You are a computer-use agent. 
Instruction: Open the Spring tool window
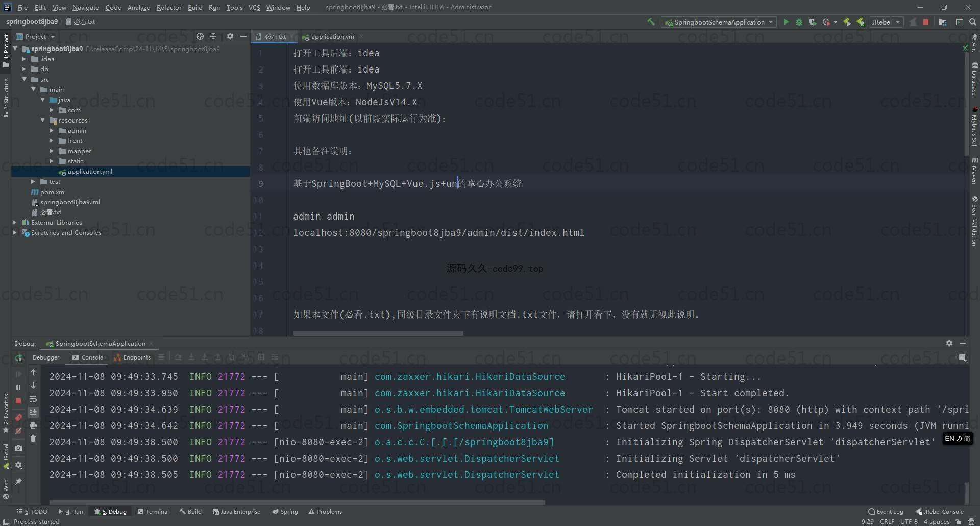pyautogui.click(x=285, y=511)
